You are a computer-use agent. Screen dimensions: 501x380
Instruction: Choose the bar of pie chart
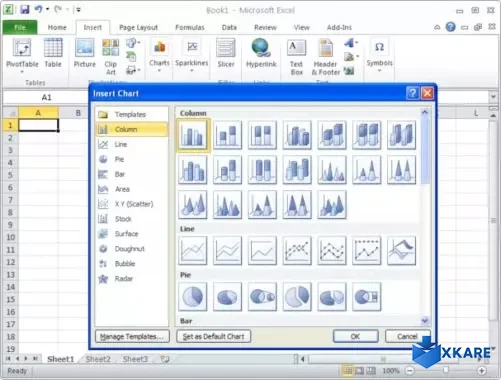coord(367,297)
